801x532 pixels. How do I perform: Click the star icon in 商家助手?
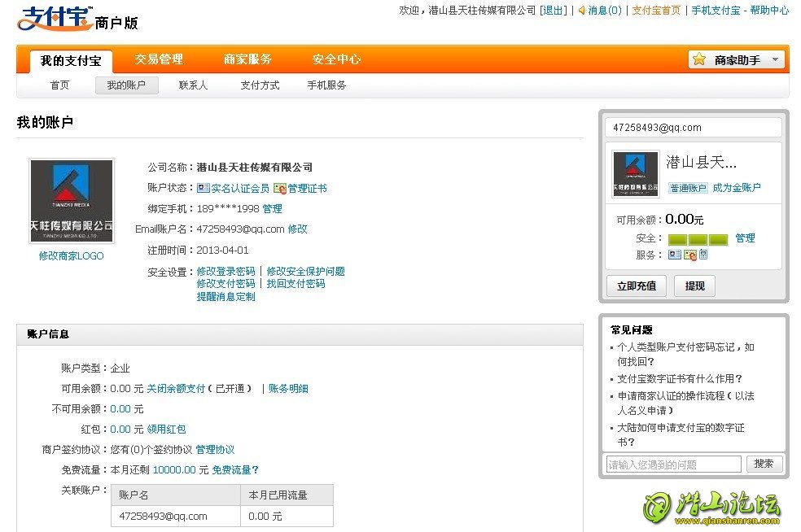(x=699, y=59)
